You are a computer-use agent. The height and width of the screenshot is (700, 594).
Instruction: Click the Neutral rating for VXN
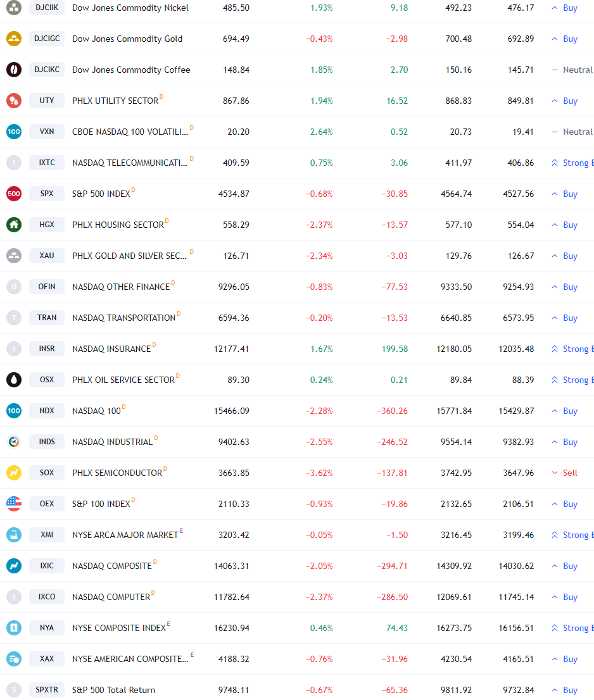pyautogui.click(x=572, y=132)
